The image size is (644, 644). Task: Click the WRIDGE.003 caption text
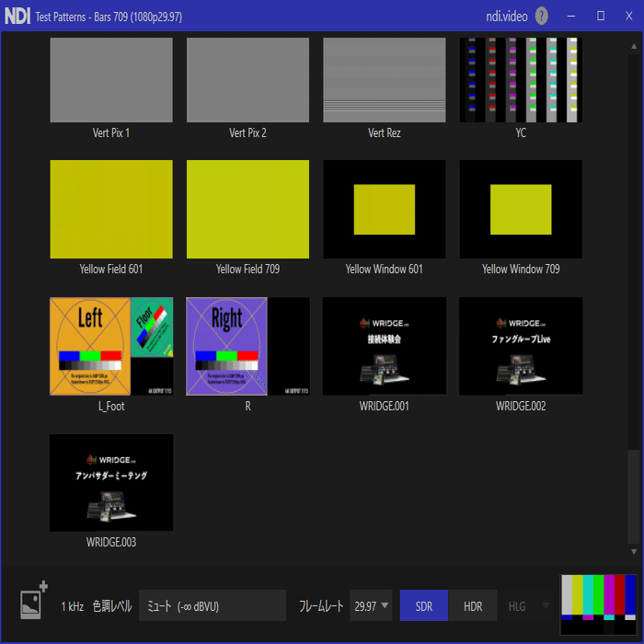(111, 542)
